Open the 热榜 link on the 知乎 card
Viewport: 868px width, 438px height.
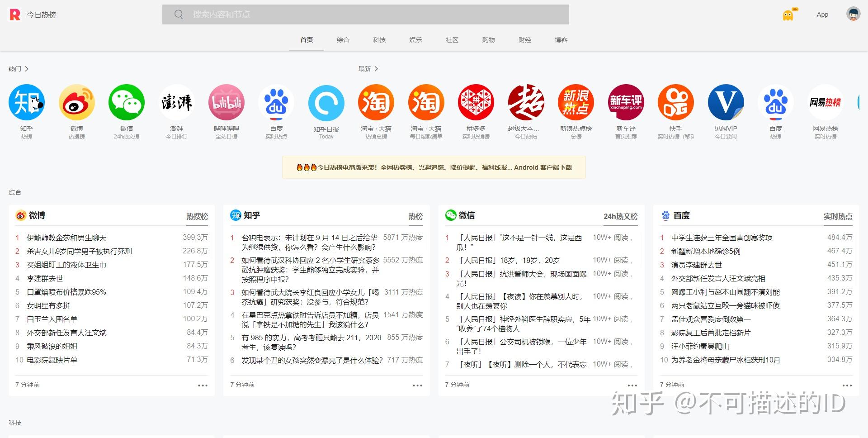click(415, 216)
